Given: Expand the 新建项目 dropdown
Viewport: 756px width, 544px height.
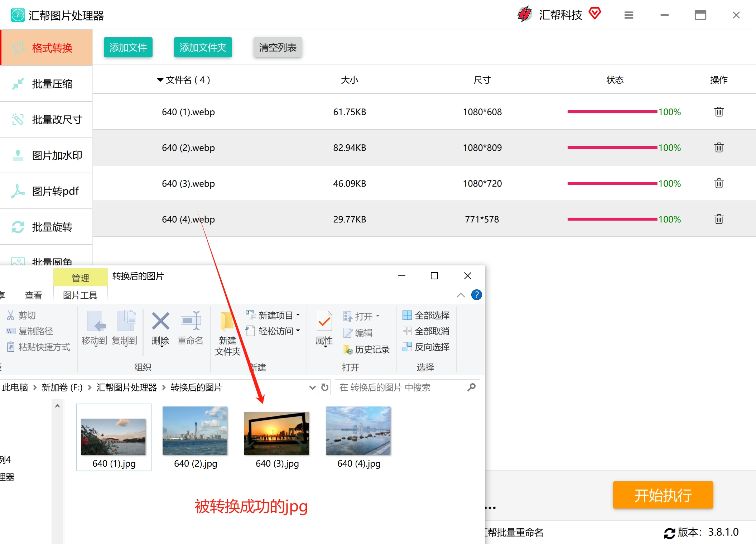Looking at the screenshot, I should click(298, 315).
